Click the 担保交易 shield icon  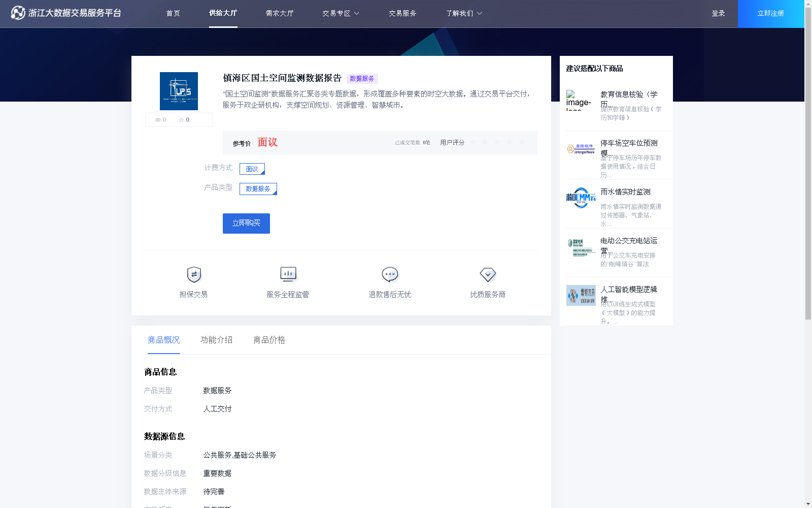click(194, 275)
